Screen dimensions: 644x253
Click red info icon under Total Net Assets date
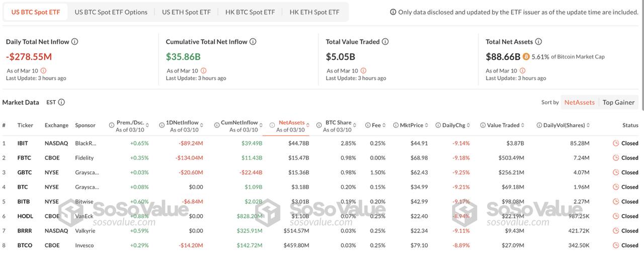tap(522, 71)
